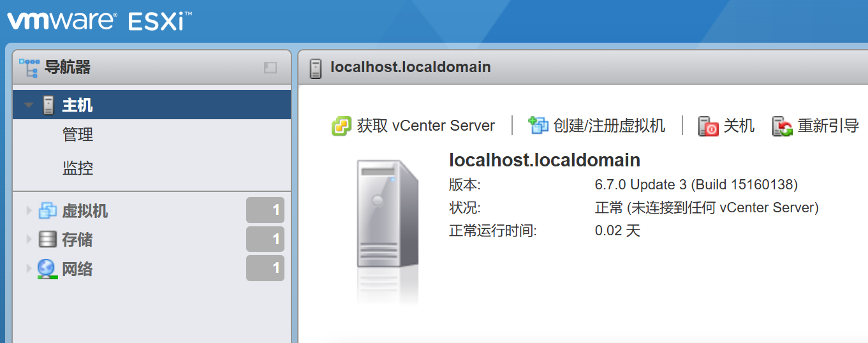This screenshot has height=343, width=868.
Task: Click the Create/Register VM icon
Action: pos(538,125)
